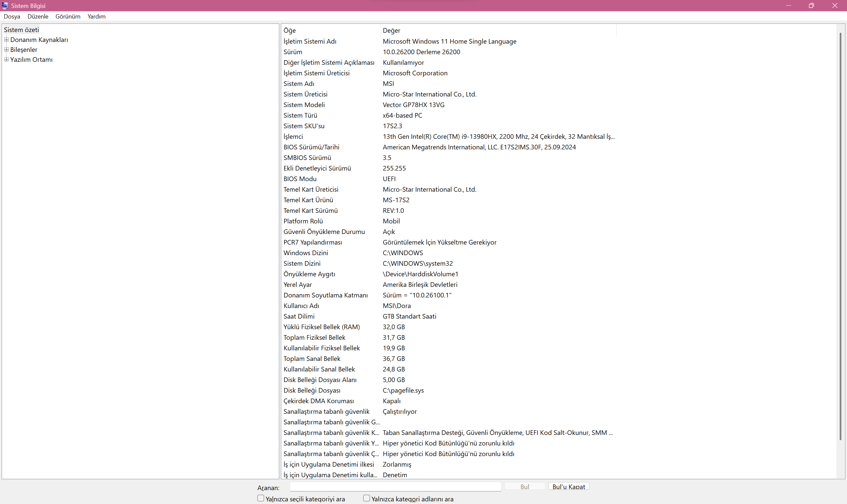Select the İşlemci row
847x504 pixels.
(x=293, y=136)
